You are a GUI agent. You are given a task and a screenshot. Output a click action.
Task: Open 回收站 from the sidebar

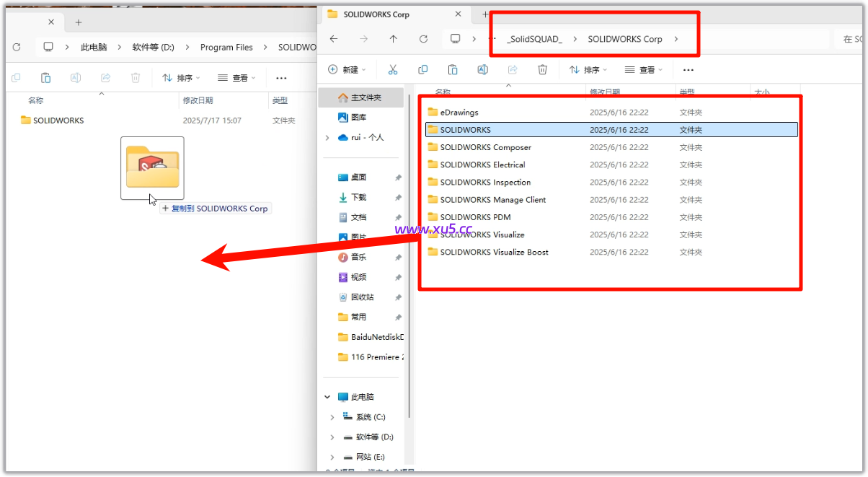click(x=361, y=297)
